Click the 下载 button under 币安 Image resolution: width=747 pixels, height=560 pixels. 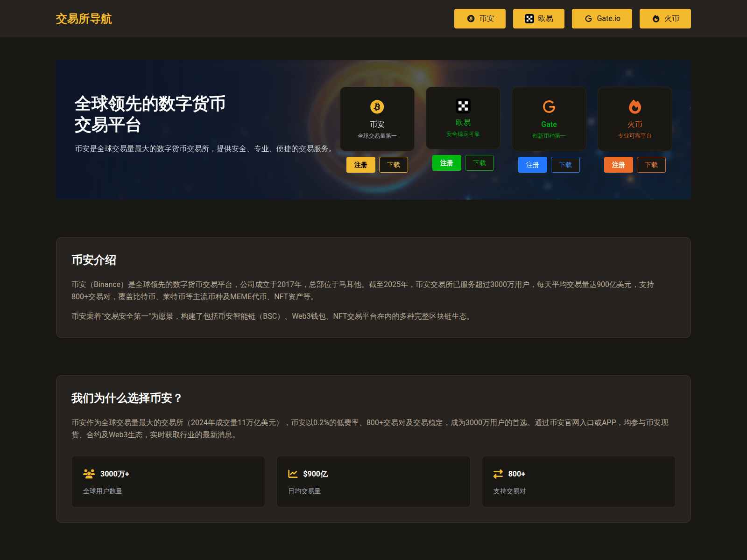[x=394, y=165]
